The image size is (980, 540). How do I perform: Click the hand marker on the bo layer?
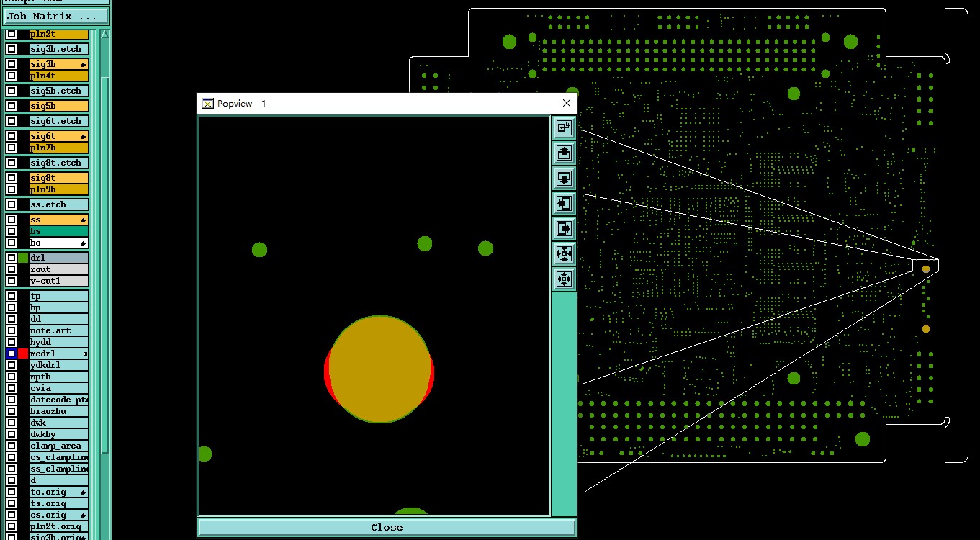(84, 243)
